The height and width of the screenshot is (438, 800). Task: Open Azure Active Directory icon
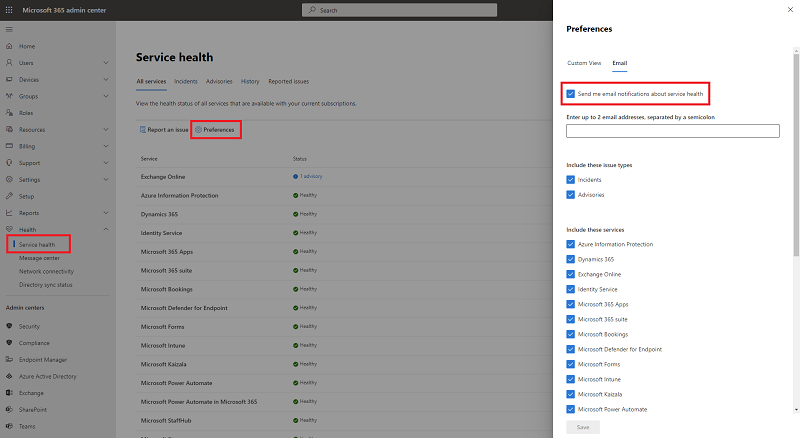tap(9, 376)
